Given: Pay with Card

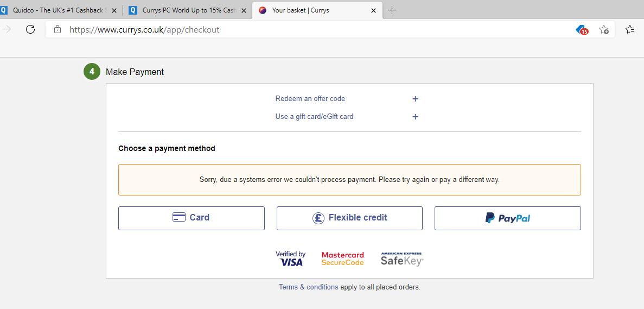Looking at the screenshot, I should [191, 218].
